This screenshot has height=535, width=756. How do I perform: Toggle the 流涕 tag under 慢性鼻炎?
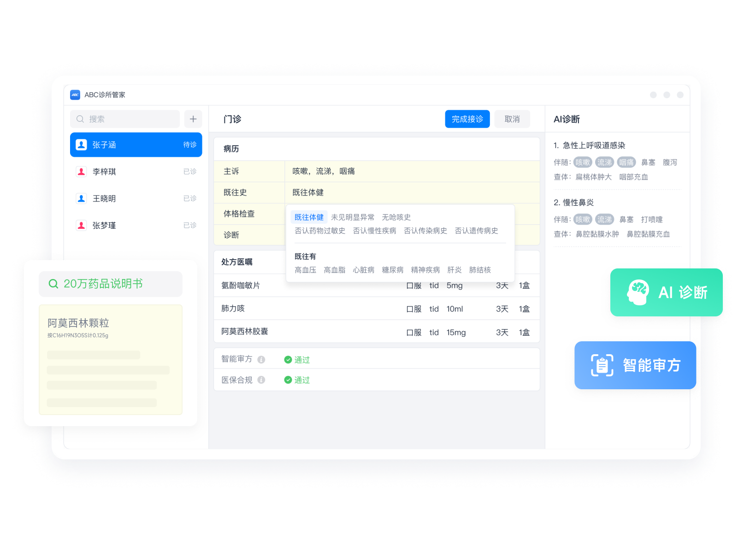[x=604, y=220]
